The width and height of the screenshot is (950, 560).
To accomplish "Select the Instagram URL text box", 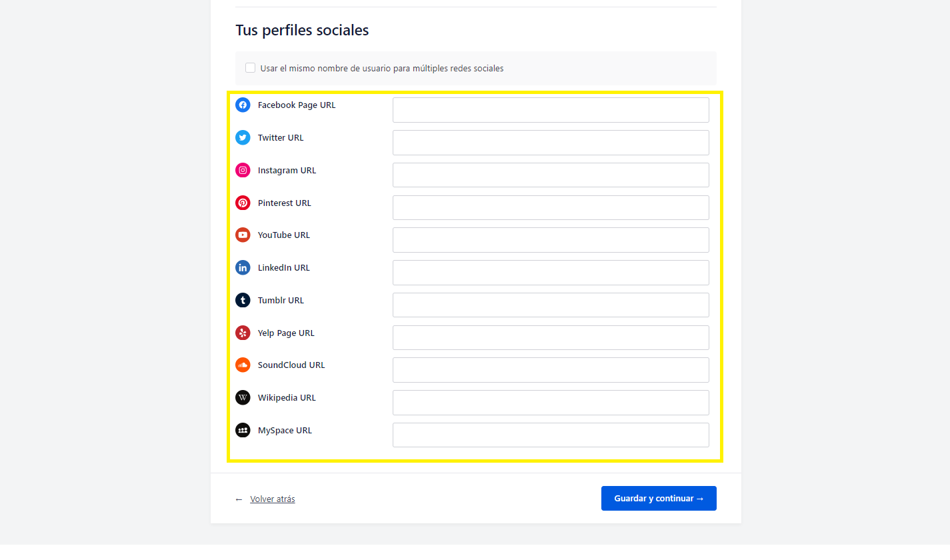I will [551, 175].
